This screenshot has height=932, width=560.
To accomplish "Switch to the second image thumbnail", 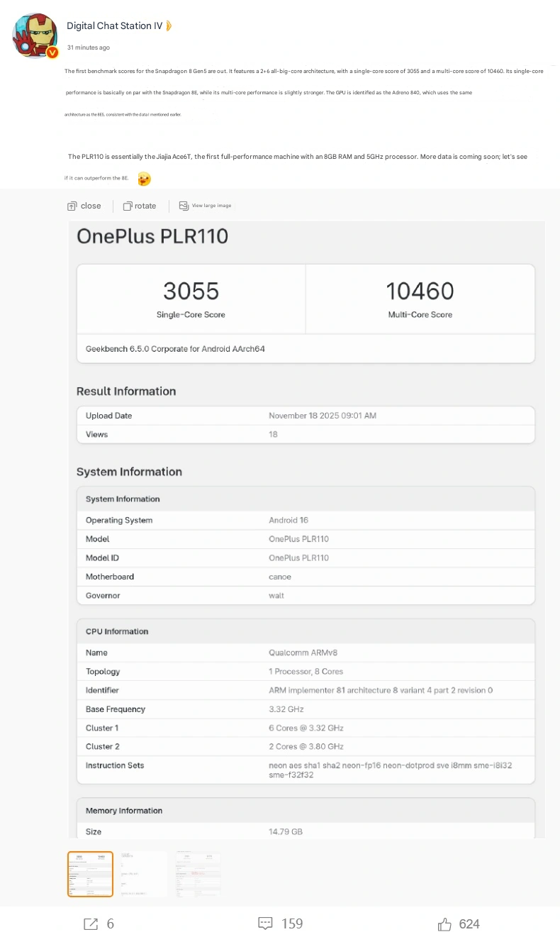I will pos(145,874).
